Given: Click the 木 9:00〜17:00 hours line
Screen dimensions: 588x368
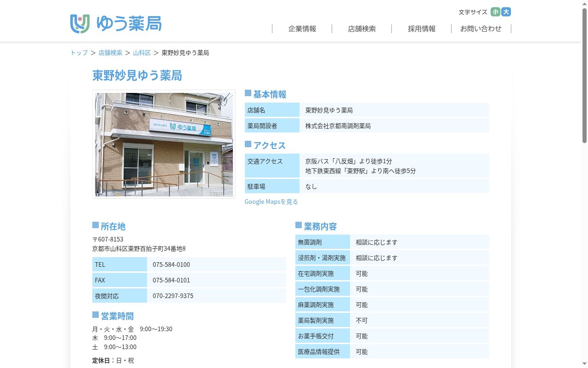Looking at the screenshot, I should click(x=114, y=338).
